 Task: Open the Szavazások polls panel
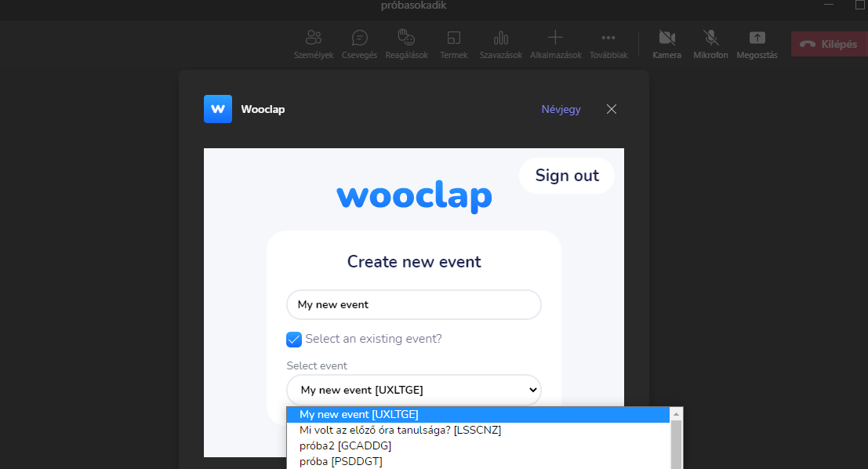point(500,44)
